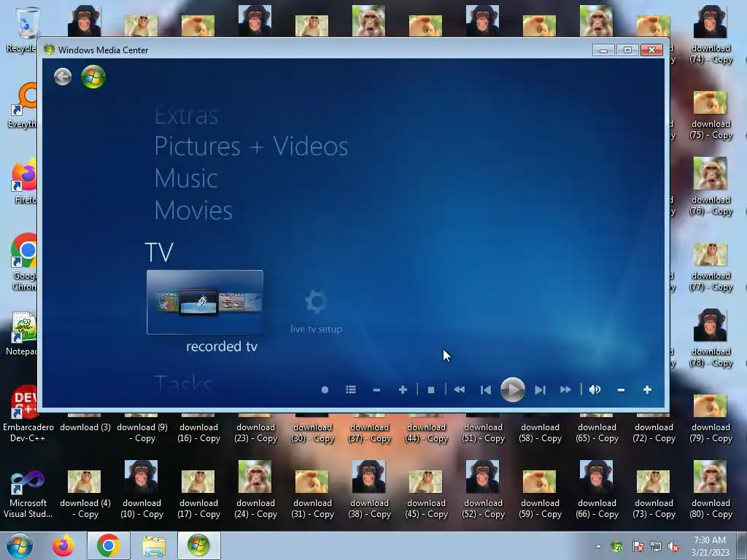Click the taskbar clock showing 7:30 AM
The image size is (747, 560).
(x=710, y=545)
